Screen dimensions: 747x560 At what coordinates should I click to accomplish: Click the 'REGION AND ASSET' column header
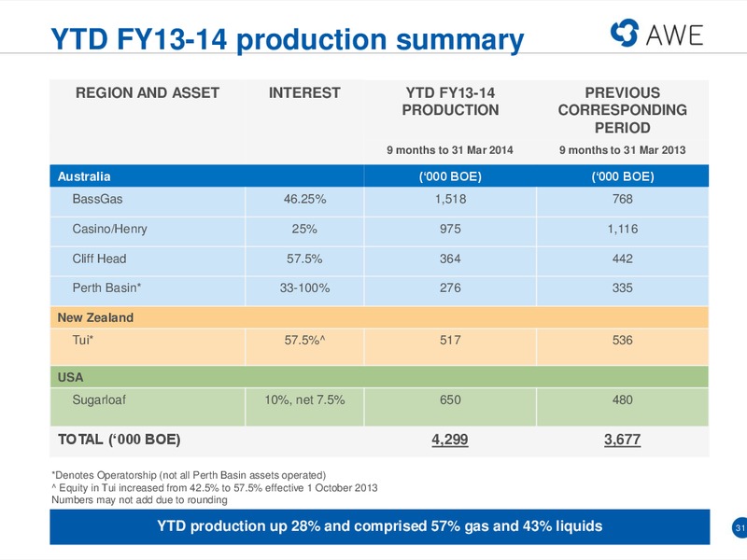148,92
